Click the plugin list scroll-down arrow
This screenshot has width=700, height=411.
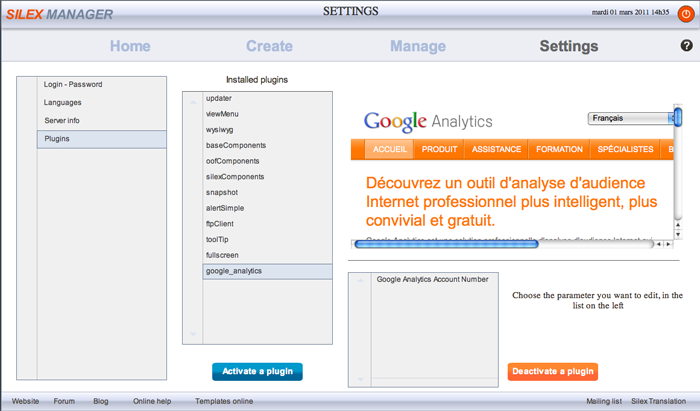(x=193, y=334)
